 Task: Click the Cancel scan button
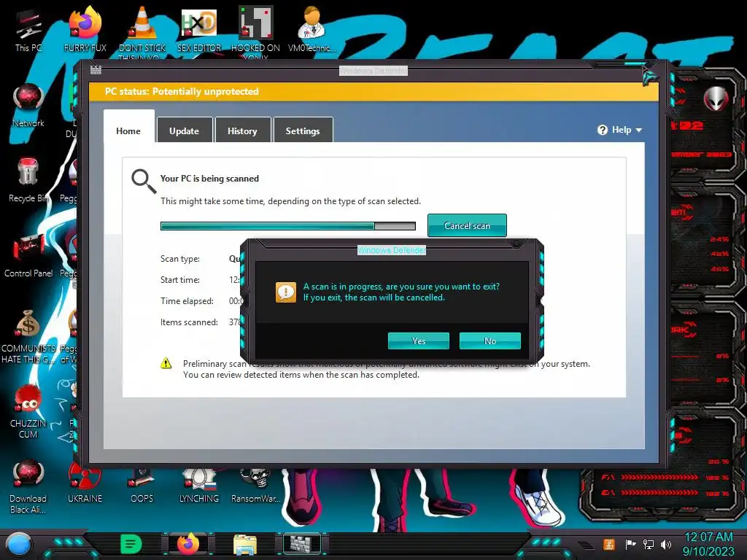(467, 226)
